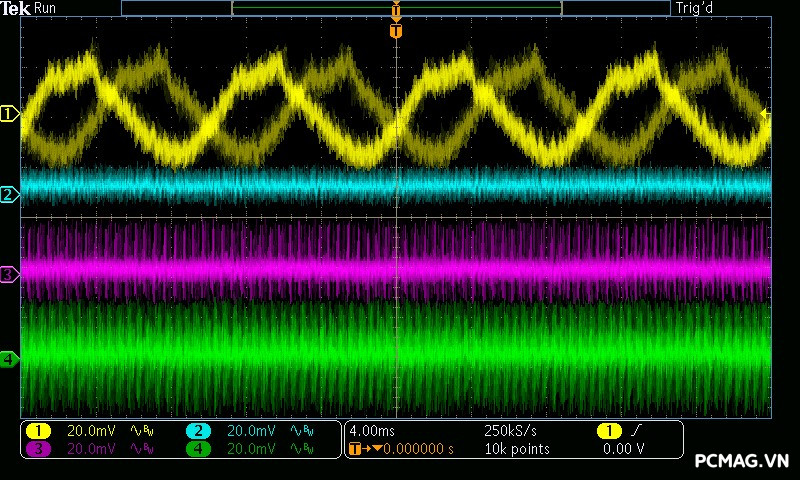Click the channel 4 green ground marker
Image resolution: width=800 pixels, height=480 pixels.
click(x=9, y=358)
